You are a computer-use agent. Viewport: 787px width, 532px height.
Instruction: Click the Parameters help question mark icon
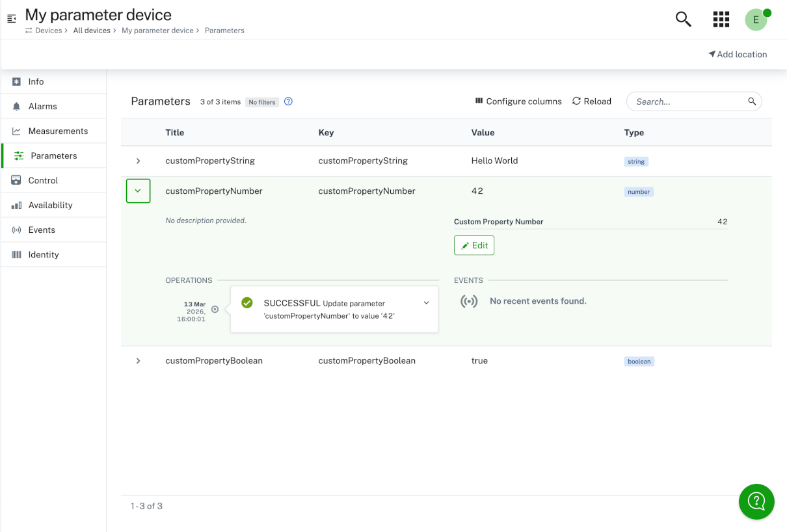click(x=288, y=101)
